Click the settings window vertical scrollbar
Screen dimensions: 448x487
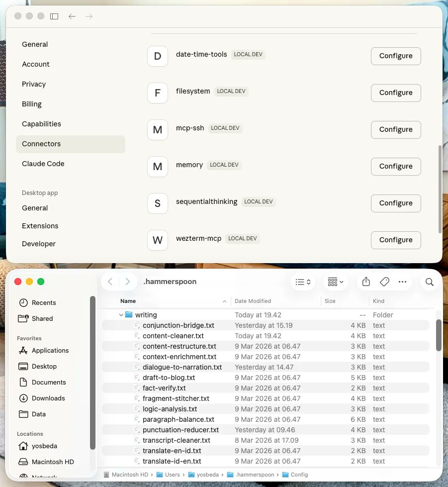tap(440, 189)
